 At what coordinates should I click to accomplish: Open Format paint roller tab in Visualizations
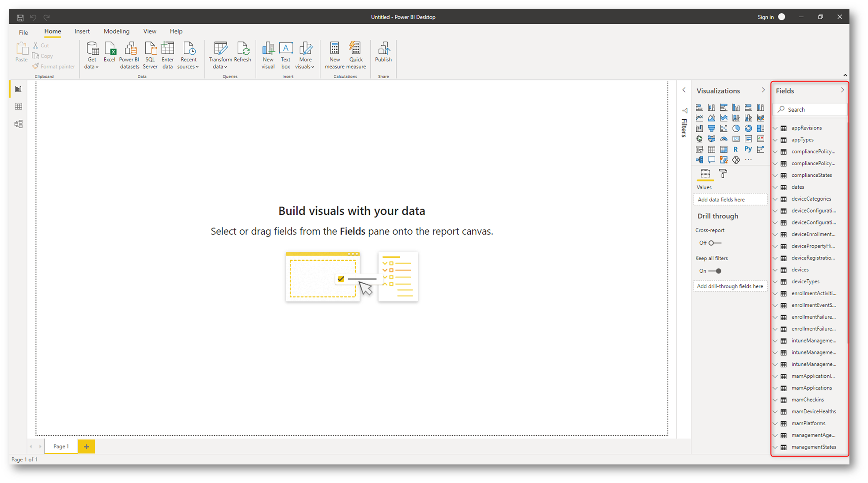pos(723,174)
